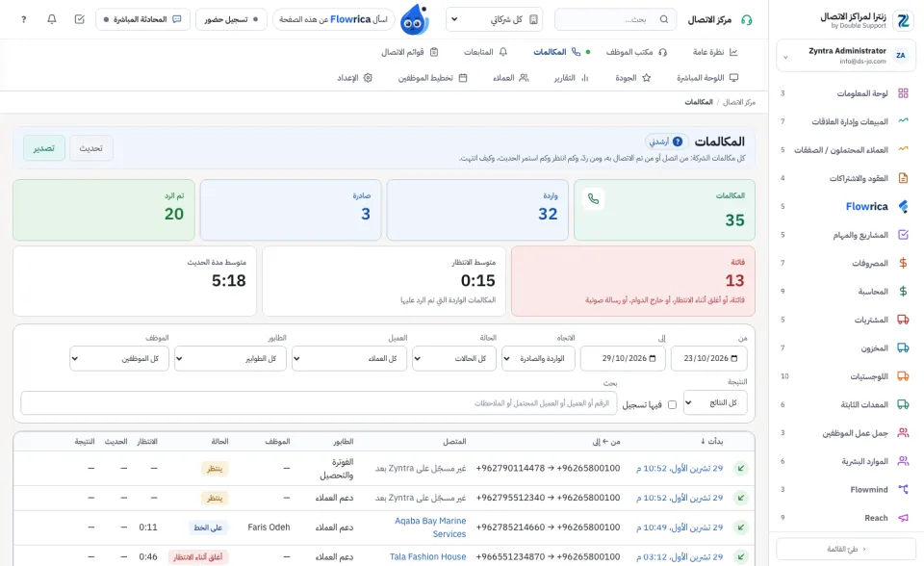Switch to مكتب الموظف tab
Screen dimensions: 924x566
click(x=636, y=52)
